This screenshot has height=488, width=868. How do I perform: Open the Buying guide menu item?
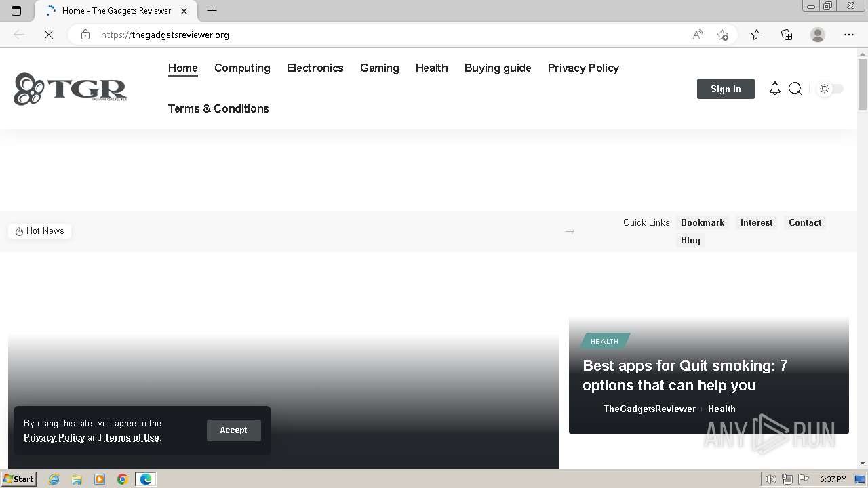click(x=498, y=68)
